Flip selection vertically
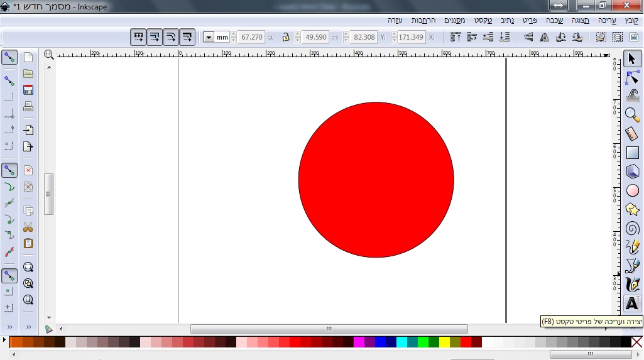The height and width of the screenshot is (360, 644). (528, 37)
